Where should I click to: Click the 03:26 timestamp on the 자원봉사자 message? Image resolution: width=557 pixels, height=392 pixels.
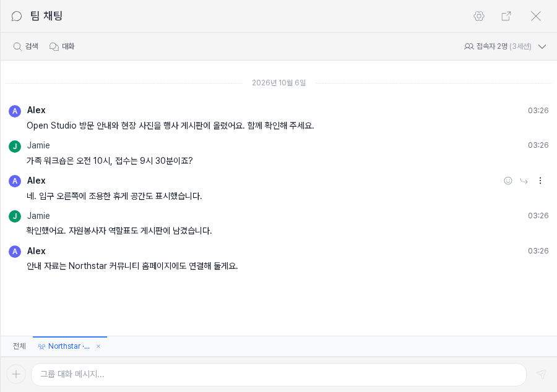(x=538, y=215)
